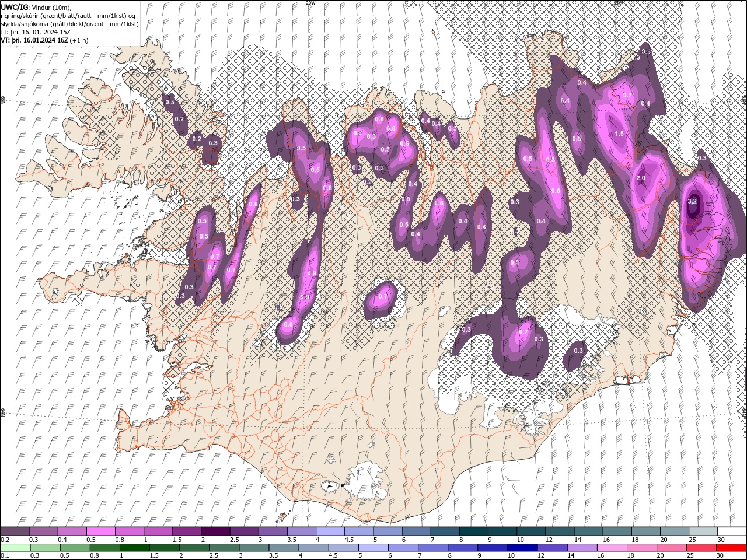Click bottom-row deep blue swatch between 10 and 12
This screenshot has width=747, height=560.
coord(523,548)
